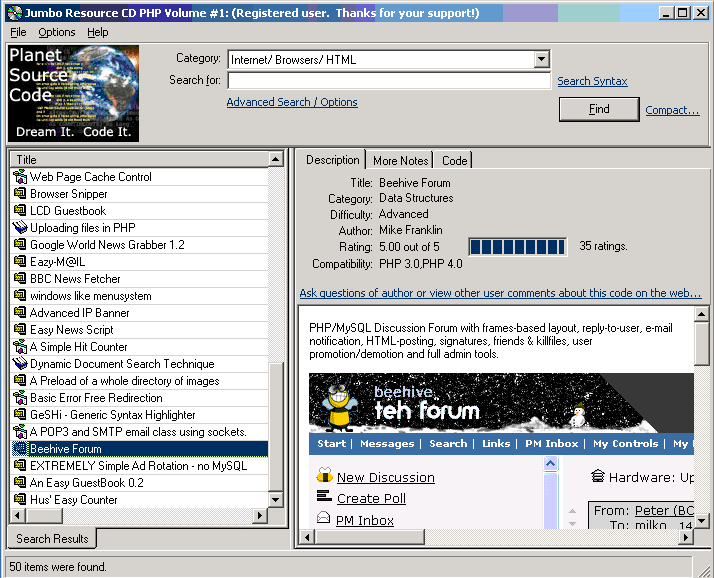Image resolution: width=714 pixels, height=578 pixels.
Task: Click the Hus' Easy Counter icon
Action: click(x=20, y=500)
